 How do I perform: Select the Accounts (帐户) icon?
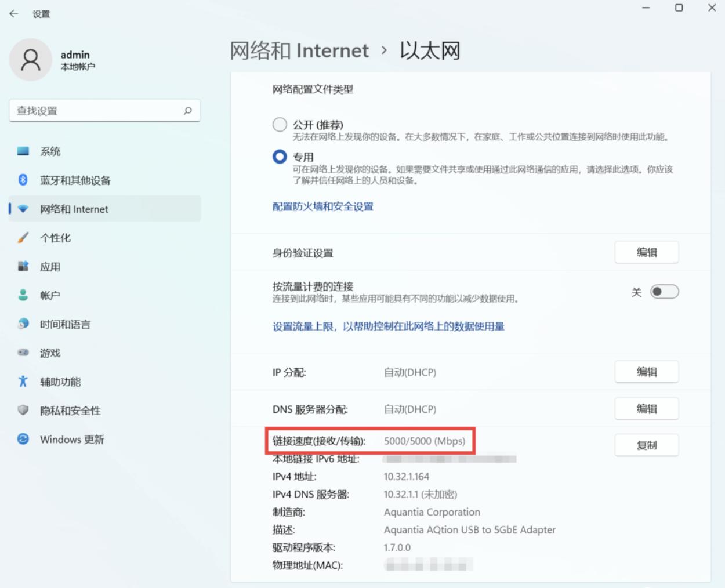click(x=23, y=295)
